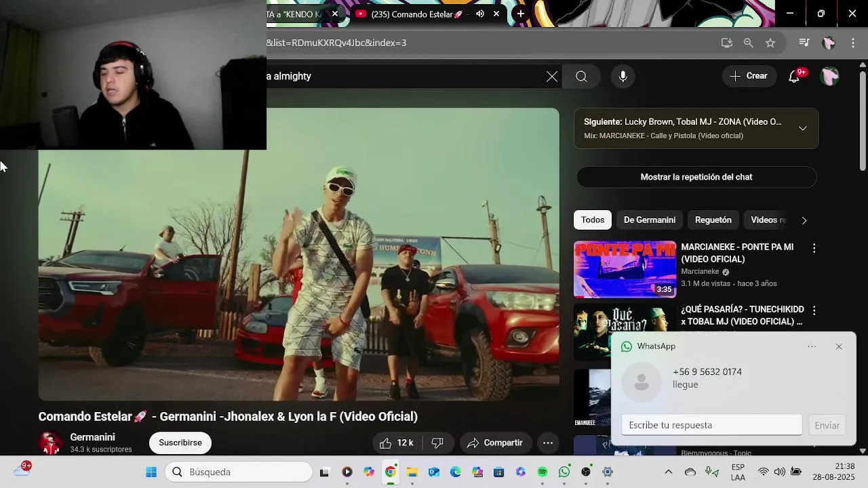The height and width of the screenshot is (488, 868).
Task: Click the Crear button
Action: coord(749,76)
